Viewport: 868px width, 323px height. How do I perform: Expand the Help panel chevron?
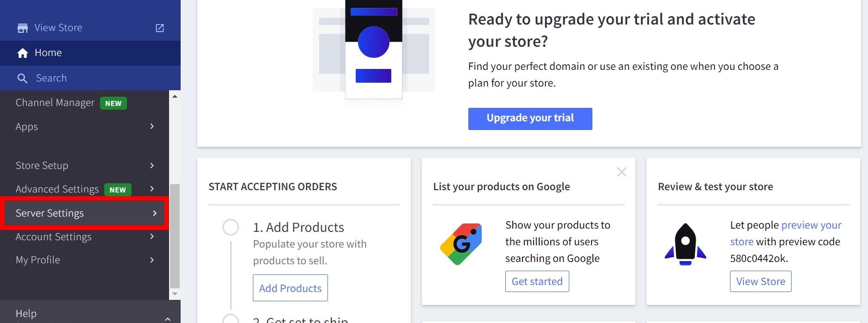click(168, 318)
